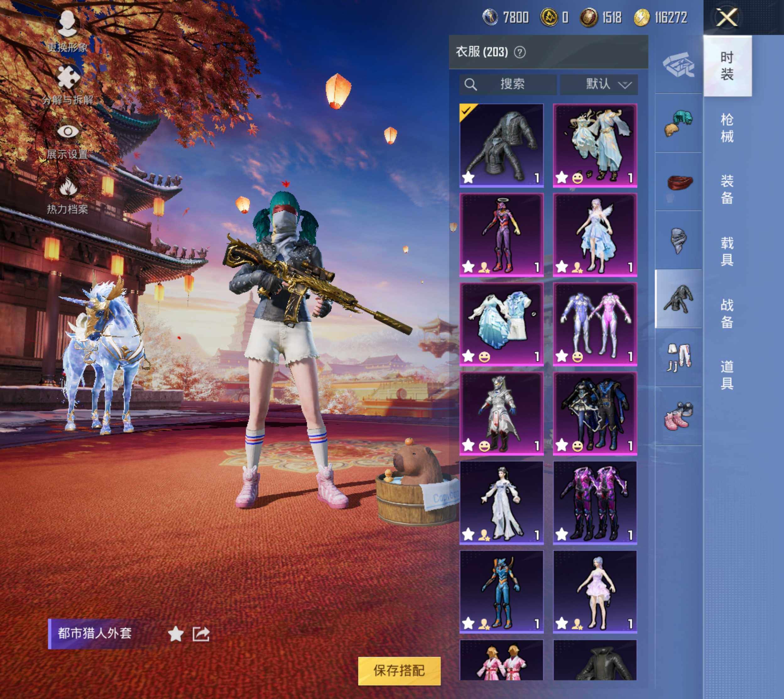Viewport: 784px width, 699px height.
Task: Open the 默认 sort dropdown
Action: [599, 84]
